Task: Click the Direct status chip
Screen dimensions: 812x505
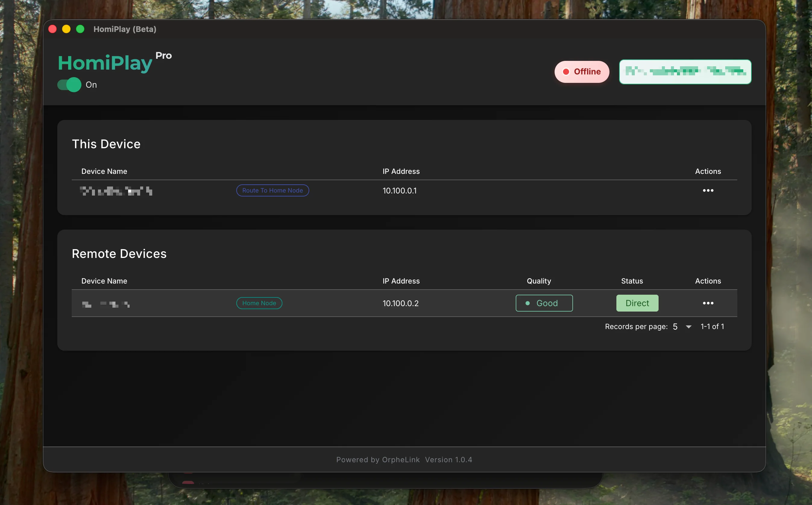Action: [637, 303]
